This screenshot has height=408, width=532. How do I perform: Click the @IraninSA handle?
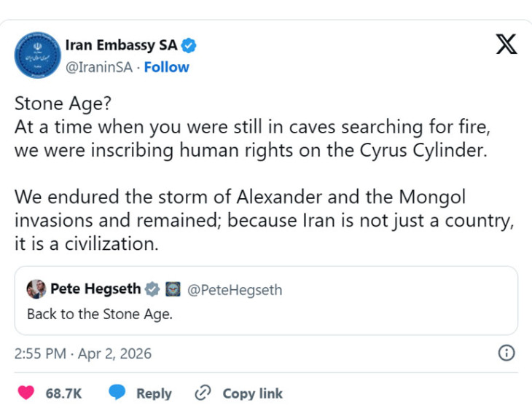click(x=101, y=67)
